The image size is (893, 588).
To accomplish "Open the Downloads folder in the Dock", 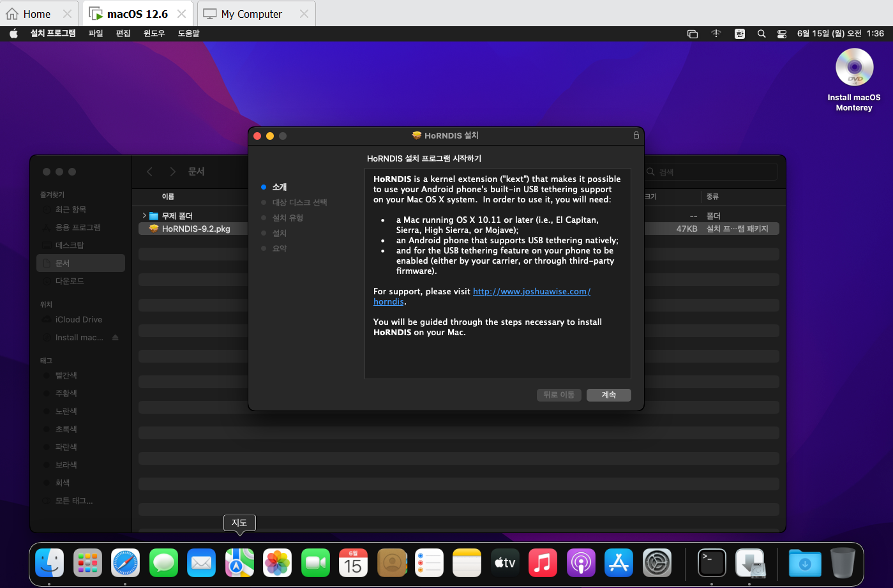I will (x=805, y=563).
